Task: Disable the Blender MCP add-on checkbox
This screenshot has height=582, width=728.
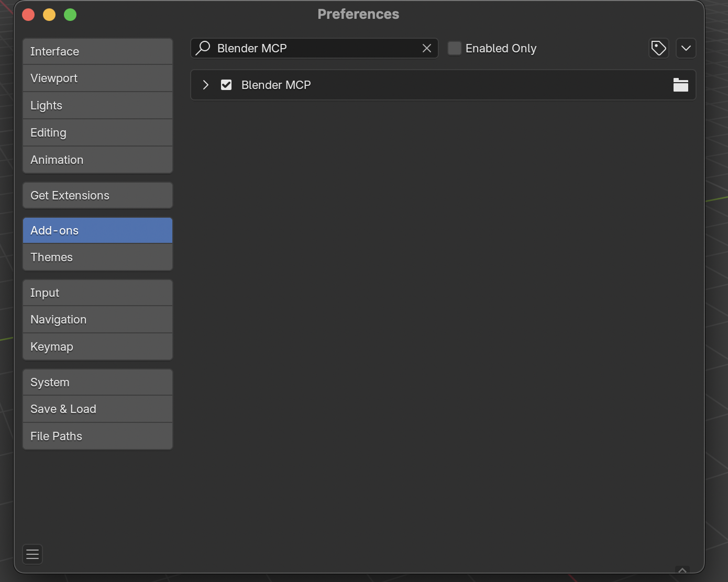Action: click(226, 85)
